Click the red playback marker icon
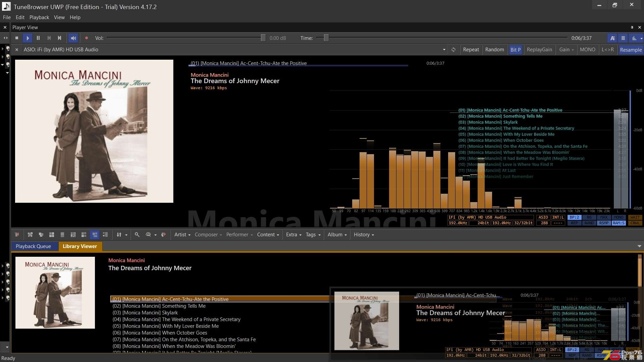The height and width of the screenshot is (362, 644). [x=163, y=235]
